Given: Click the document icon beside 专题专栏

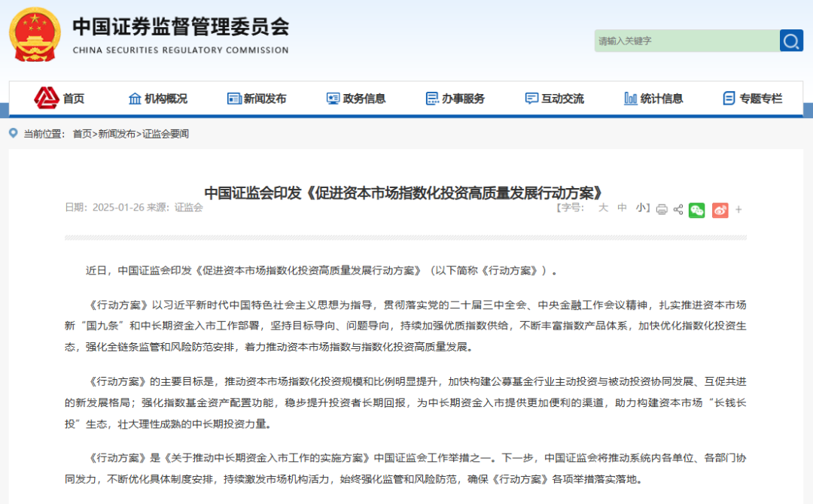Looking at the screenshot, I should [x=729, y=99].
